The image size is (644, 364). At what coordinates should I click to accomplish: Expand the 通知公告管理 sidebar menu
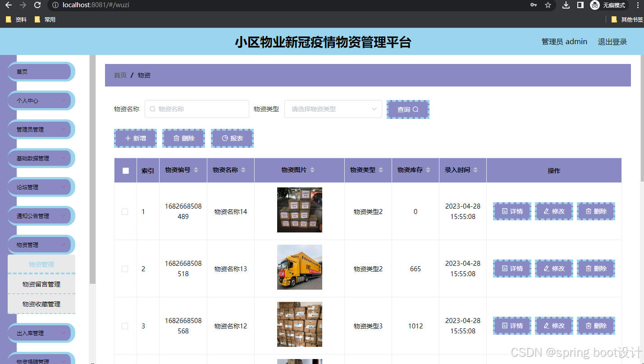[41, 216]
